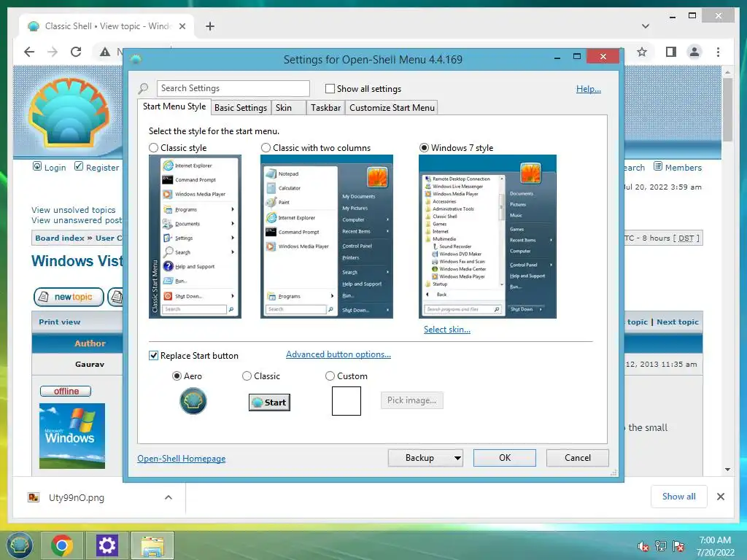Open the Customize Start Menu tab
This screenshot has width=747, height=560.
[x=392, y=108]
